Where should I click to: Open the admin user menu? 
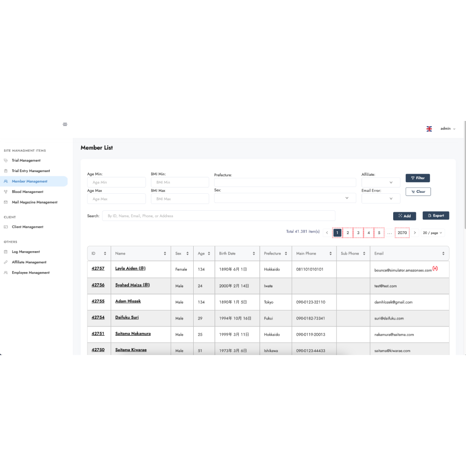(x=448, y=129)
